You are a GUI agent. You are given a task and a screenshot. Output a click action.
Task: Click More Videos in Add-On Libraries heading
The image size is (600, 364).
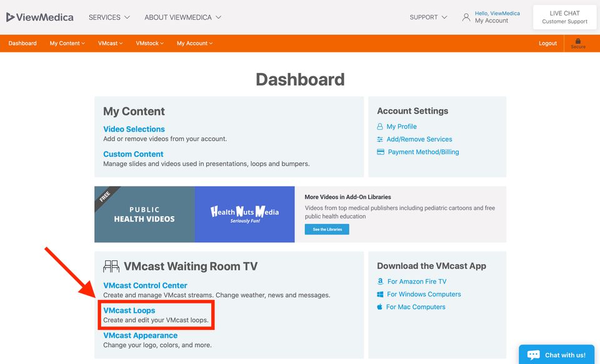click(348, 197)
